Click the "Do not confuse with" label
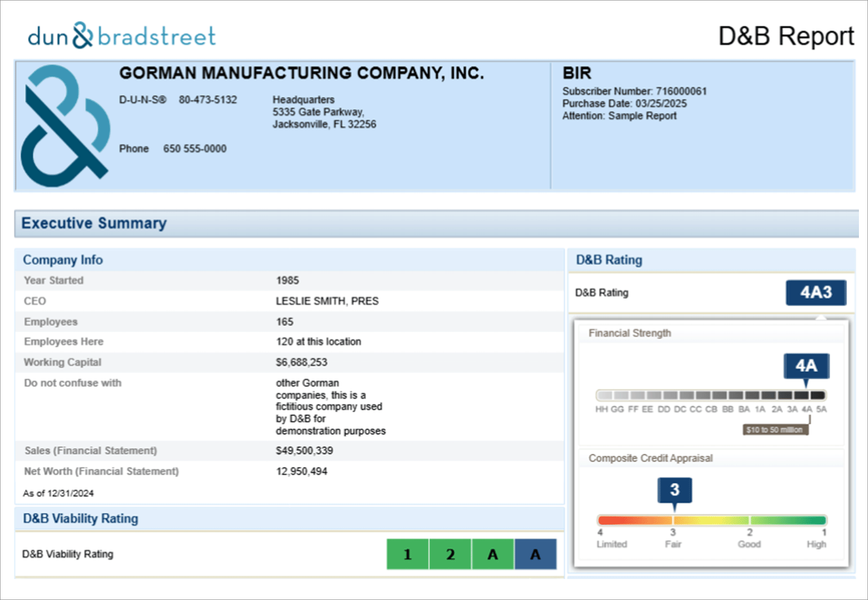Image resolution: width=868 pixels, height=600 pixels. coord(72,383)
